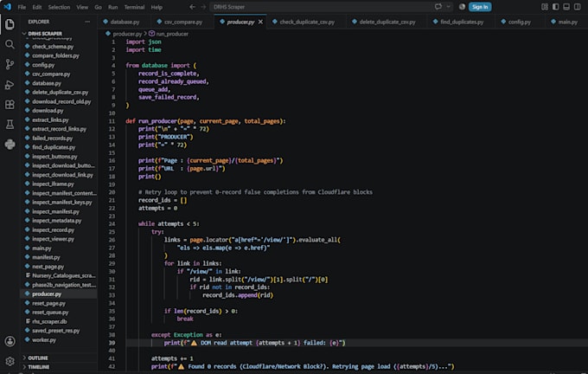Open the Accounts menu icon
Screen dimensions: 588x374
click(10, 341)
